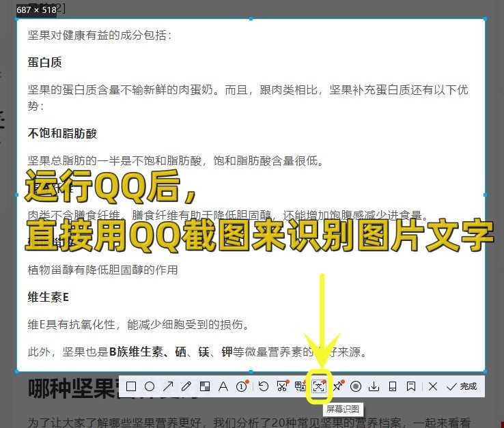Choose the numbered marker tool
504x428 pixels.
click(x=242, y=386)
